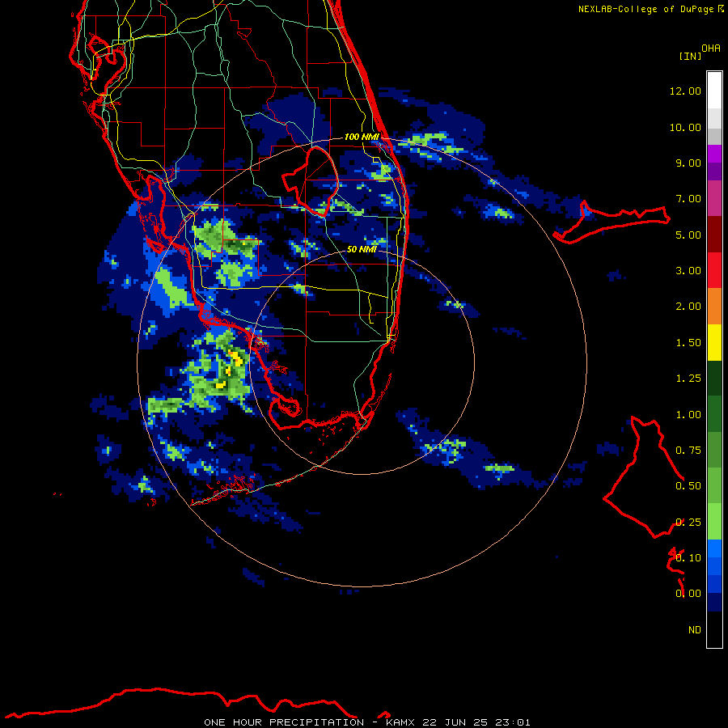Screen dimensions: 728x728
Task: Click the 5.00 legend value
Action: pyautogui.click(x=688, y=235)
